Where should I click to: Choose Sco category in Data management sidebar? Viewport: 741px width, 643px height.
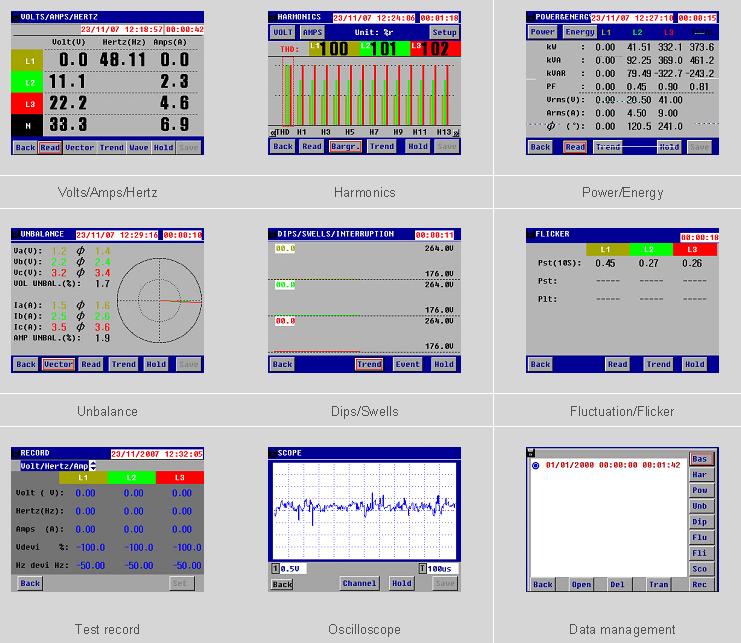(699, 568)
